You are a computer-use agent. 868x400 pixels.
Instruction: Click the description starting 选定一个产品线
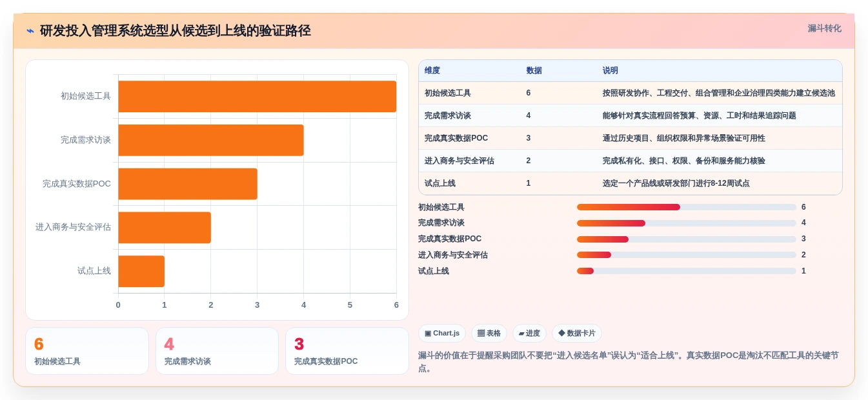click(676, 183)
